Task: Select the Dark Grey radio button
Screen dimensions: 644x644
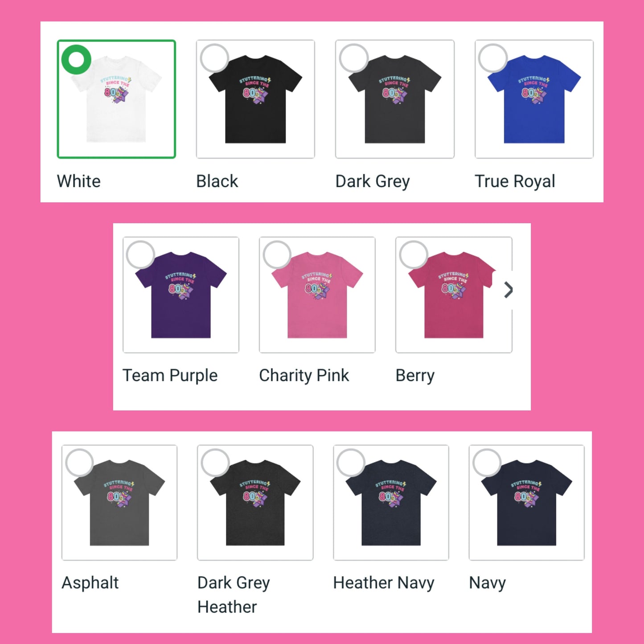Action: click(354, 58)
